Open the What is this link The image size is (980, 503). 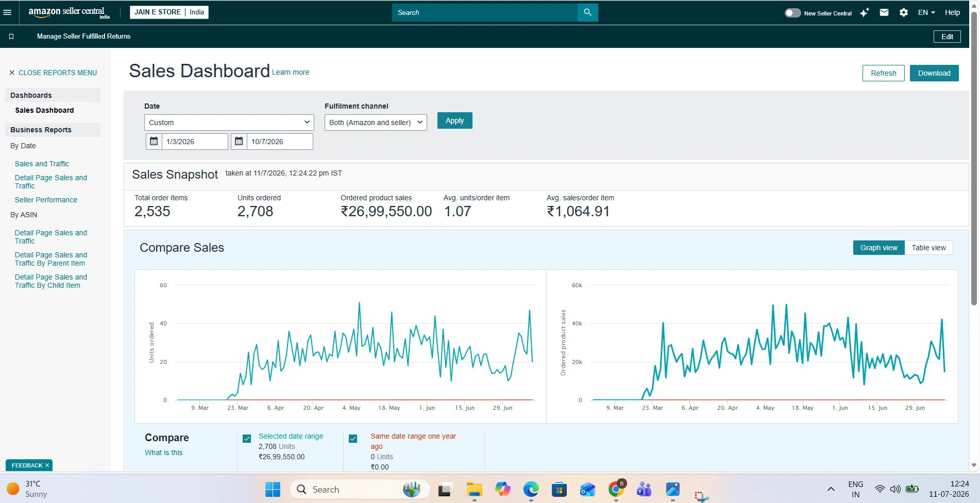[163, 453]
